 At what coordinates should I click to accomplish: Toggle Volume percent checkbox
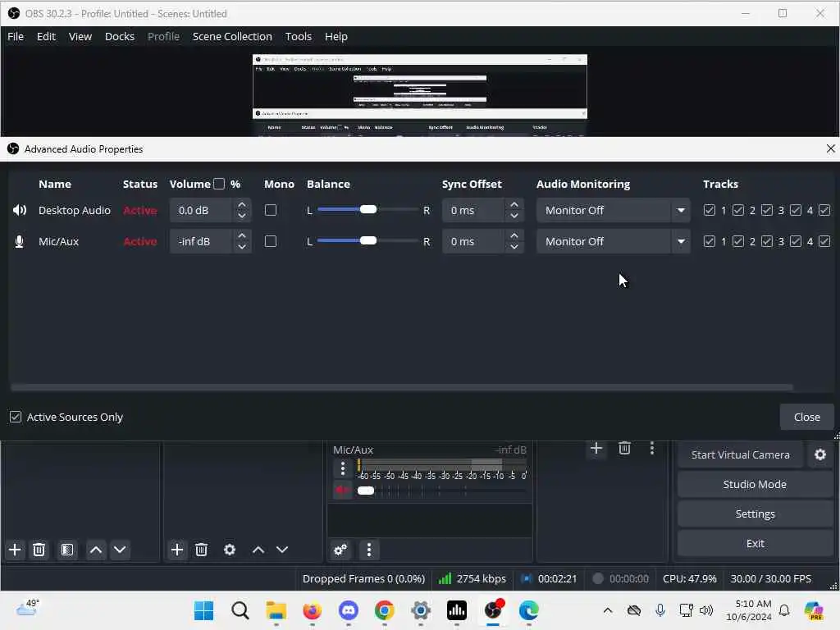pos(218,184)
